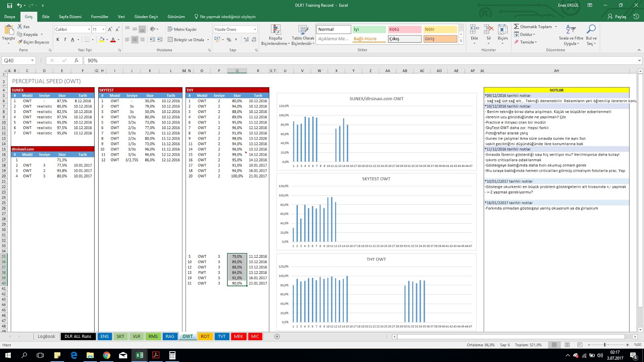The width and height of the screenshot is (644, 362).
Task: Expand the Birleştir ve Ortala dropdown arrow
Action: coord(208,40)
